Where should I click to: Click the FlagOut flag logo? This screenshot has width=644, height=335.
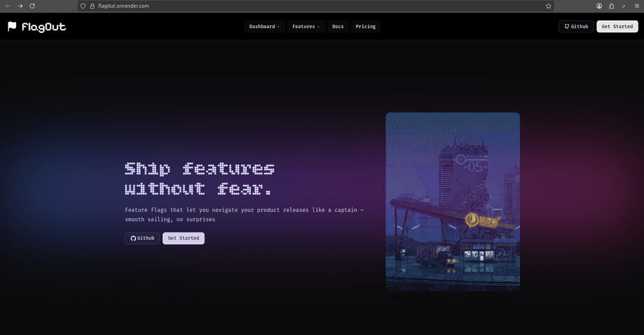pos(13,26)
